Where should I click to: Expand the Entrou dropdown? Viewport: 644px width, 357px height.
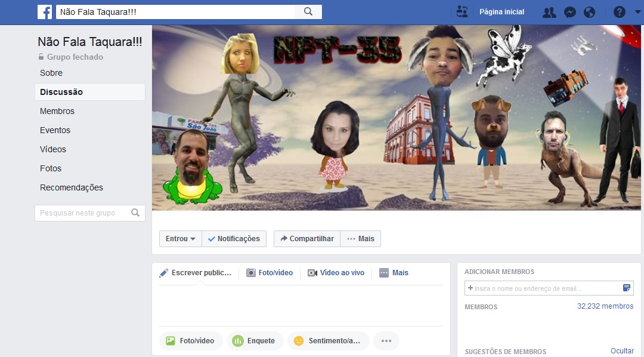click(180, 238)
